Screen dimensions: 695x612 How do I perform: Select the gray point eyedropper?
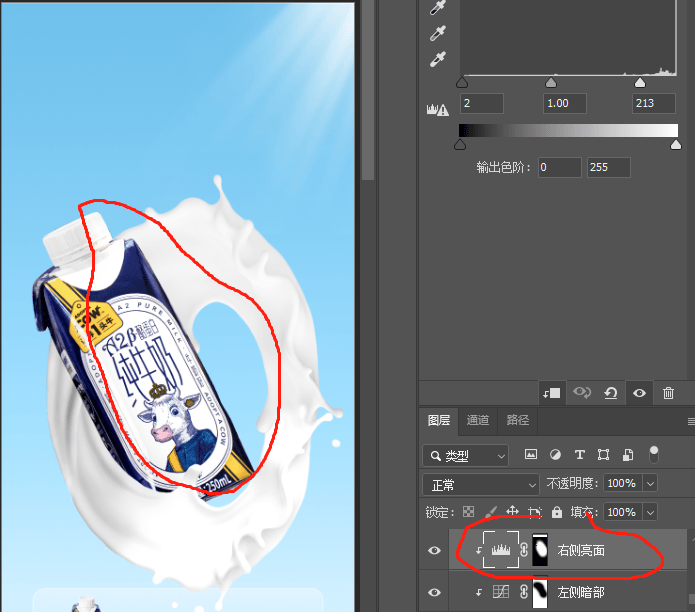point(437,34)
